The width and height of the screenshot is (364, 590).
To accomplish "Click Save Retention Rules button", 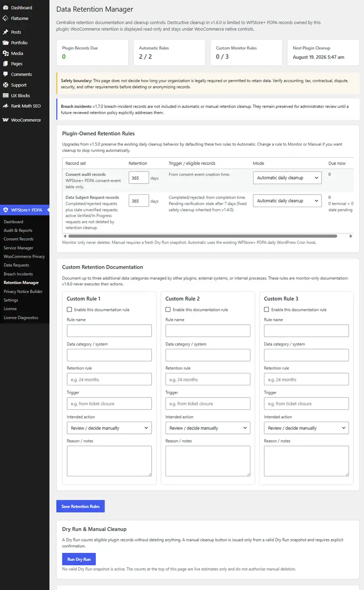I will (80, 506).
